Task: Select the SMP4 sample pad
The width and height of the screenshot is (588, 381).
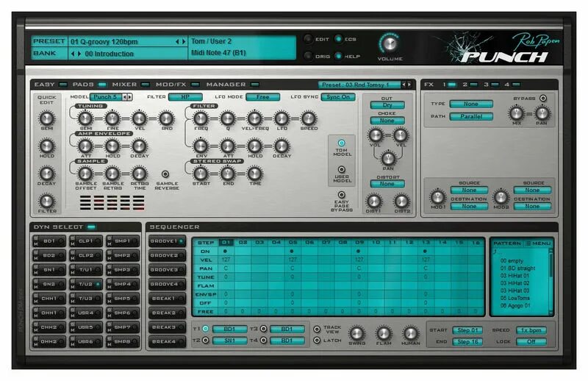Action: [x=123, y=284]
